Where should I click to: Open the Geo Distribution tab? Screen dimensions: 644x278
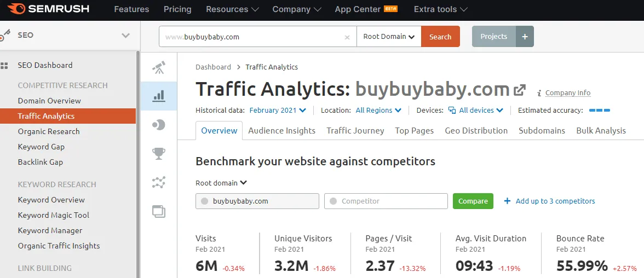coord(476,131)
